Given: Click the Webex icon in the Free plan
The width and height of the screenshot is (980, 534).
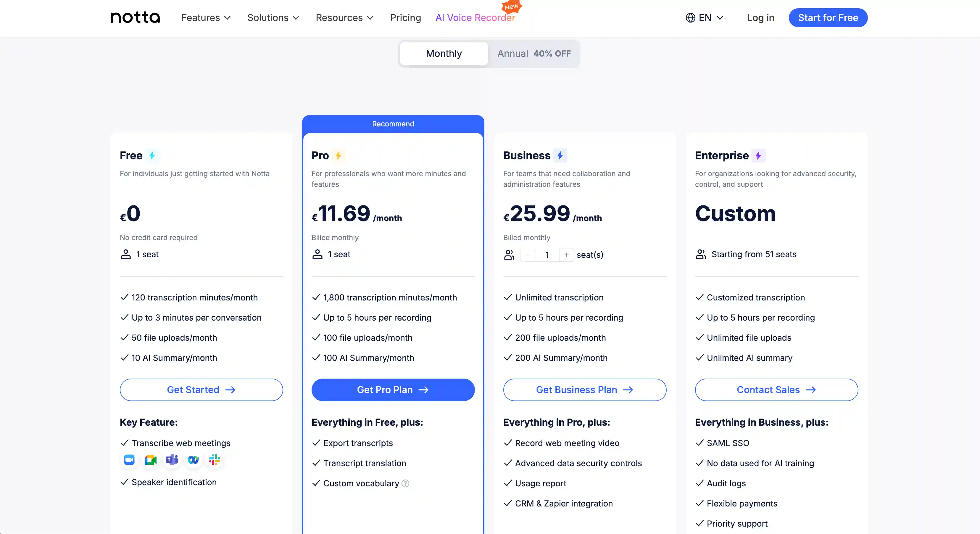Looking at the screenshot, I should point(193,460).
